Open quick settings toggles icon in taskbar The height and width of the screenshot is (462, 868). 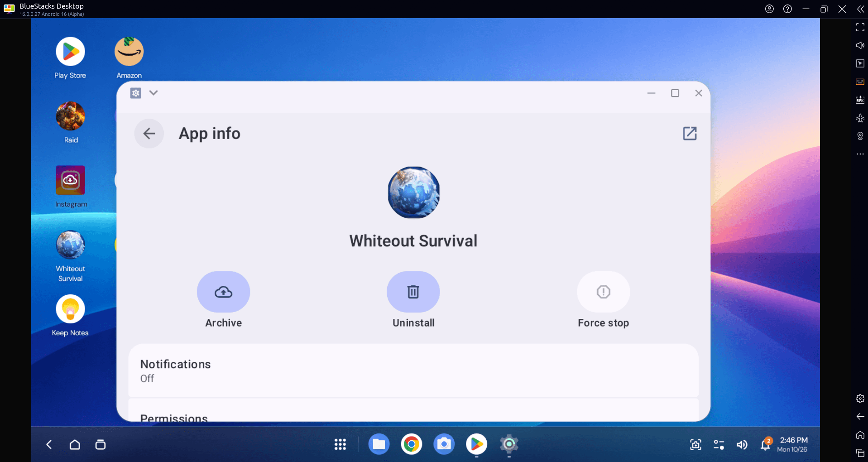(x=719, y=445)
